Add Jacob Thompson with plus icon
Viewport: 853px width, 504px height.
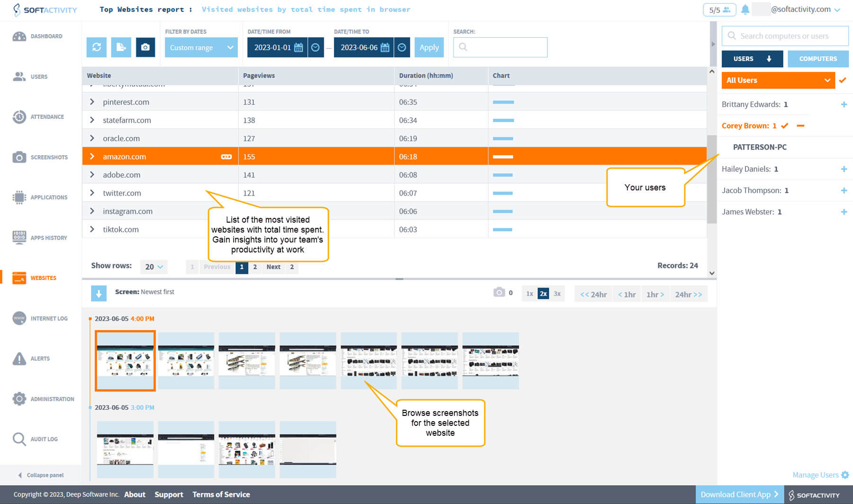pyautogui.click(x=844, y=190)
